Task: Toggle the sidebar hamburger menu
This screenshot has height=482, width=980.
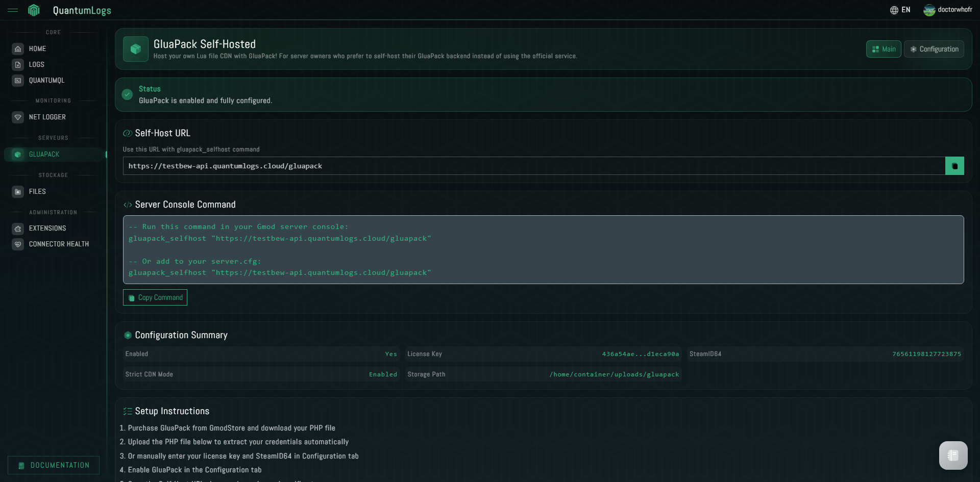Action: coord(13,10)
